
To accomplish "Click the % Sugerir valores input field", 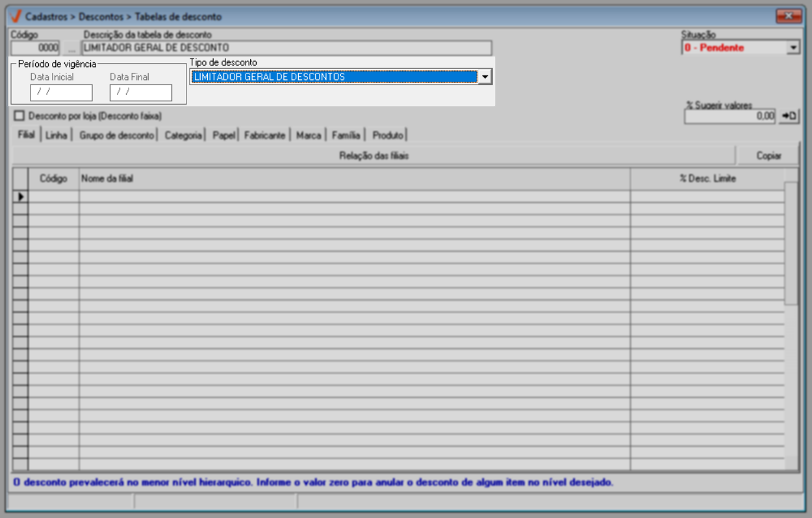I will pyautogui.click(x=730, y=116).
